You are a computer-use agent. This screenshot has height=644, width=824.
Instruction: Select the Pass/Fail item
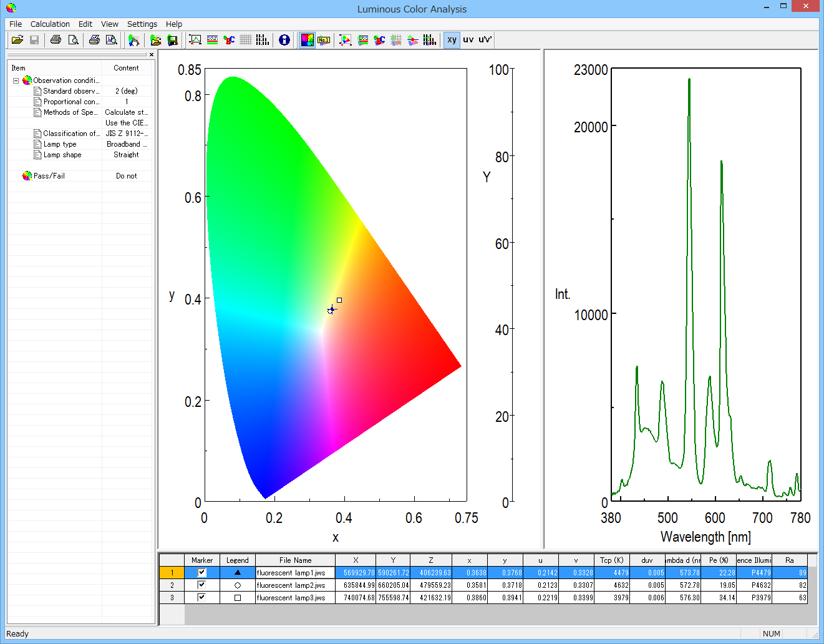pyautogui.click(x=46, y=175)
